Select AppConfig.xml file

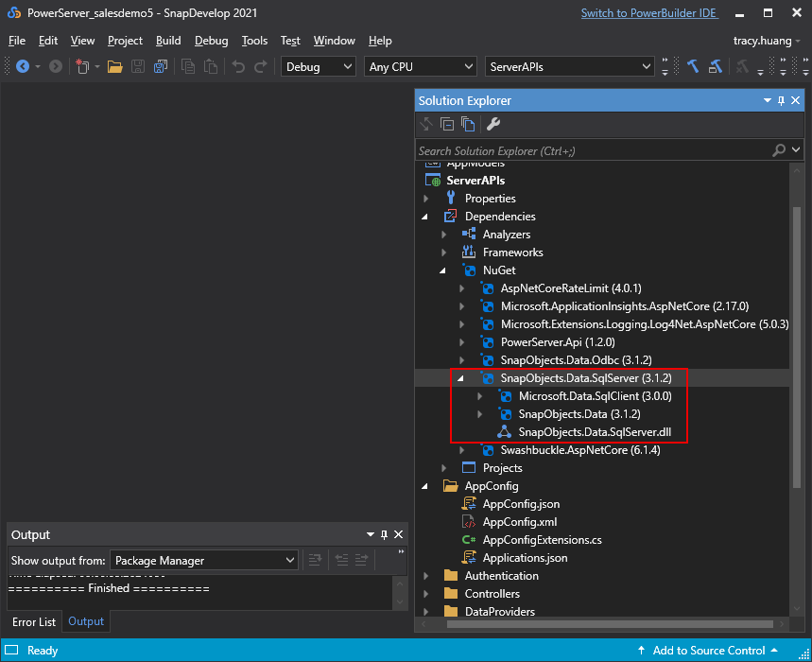(x=519, y=522)
